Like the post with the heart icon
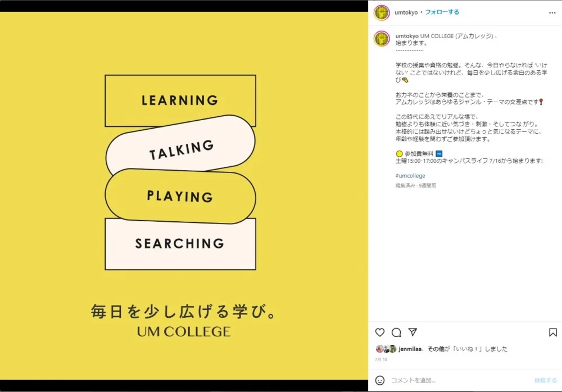The image size is (562, 392). [380, 332]
